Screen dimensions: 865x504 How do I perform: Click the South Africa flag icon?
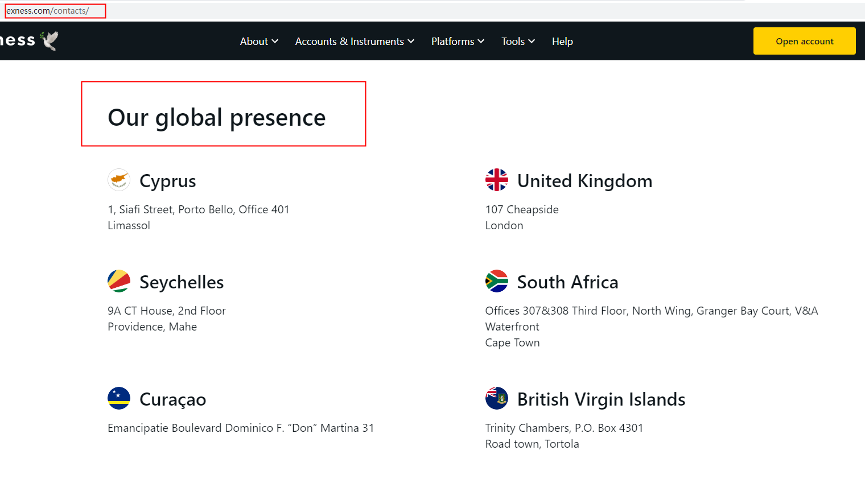tap(496, 281)
